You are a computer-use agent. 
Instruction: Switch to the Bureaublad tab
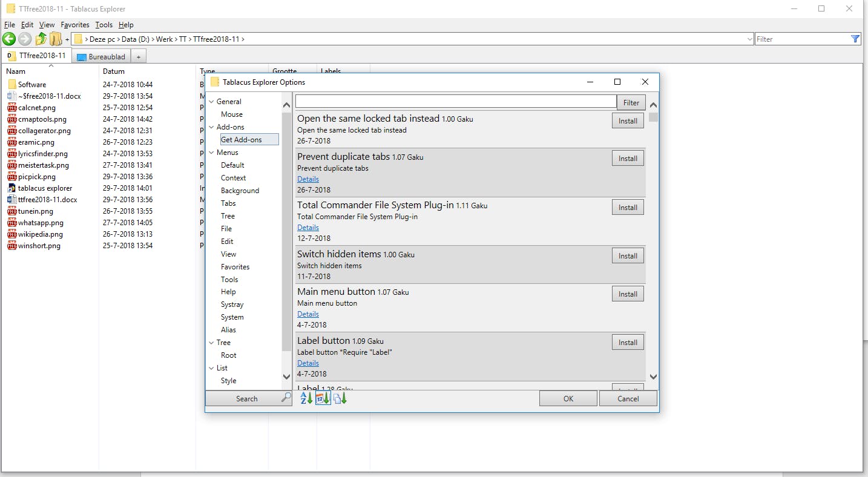click(101, 56)
